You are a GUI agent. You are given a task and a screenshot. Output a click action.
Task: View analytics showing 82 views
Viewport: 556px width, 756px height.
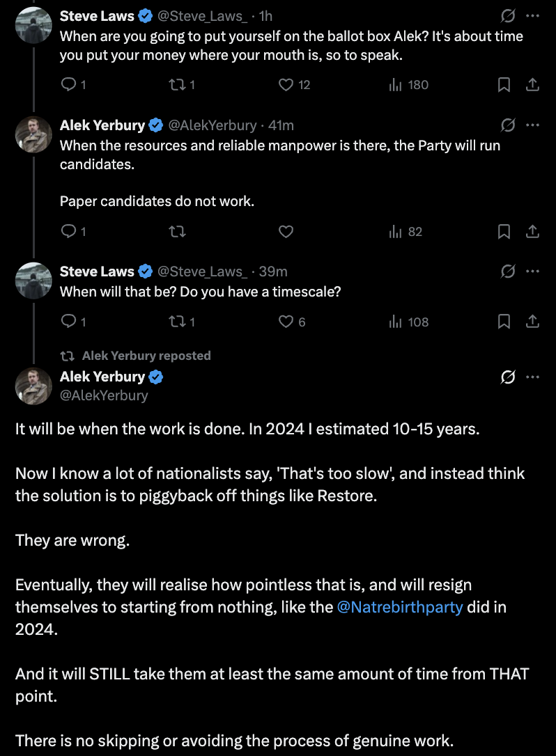coord(406,232)
